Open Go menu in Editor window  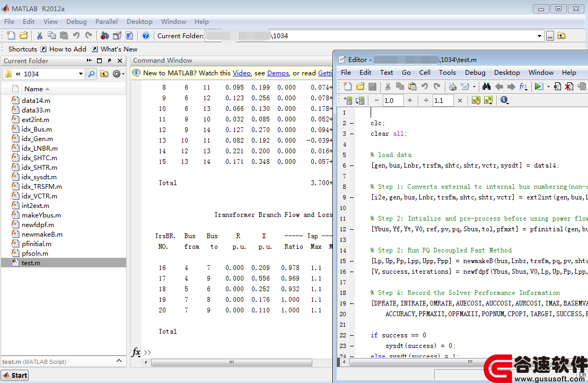point(406,73)
